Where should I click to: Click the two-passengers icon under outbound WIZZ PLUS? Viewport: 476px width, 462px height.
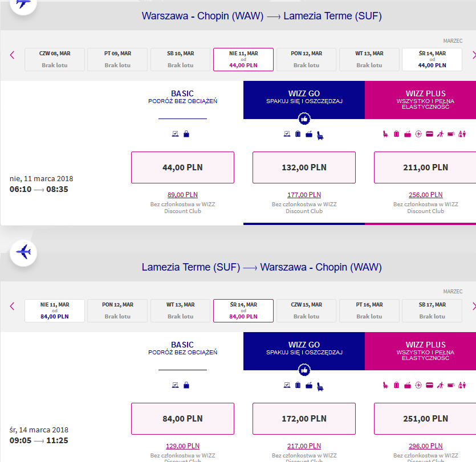point(462,134)
